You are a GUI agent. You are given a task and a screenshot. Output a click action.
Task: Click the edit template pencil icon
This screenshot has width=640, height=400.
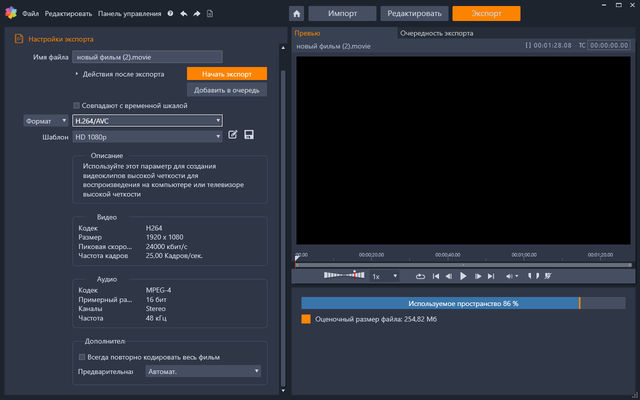pyautogui.click(x=233, y=135)
